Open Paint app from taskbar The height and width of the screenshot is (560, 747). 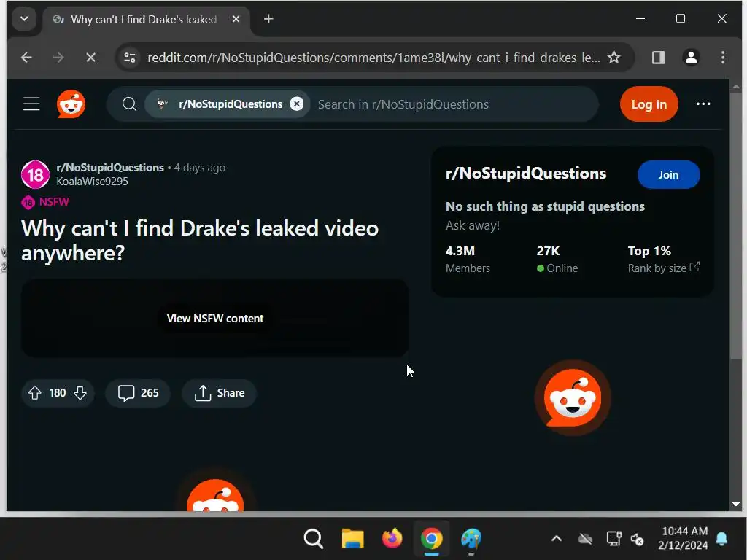point(471,539)
